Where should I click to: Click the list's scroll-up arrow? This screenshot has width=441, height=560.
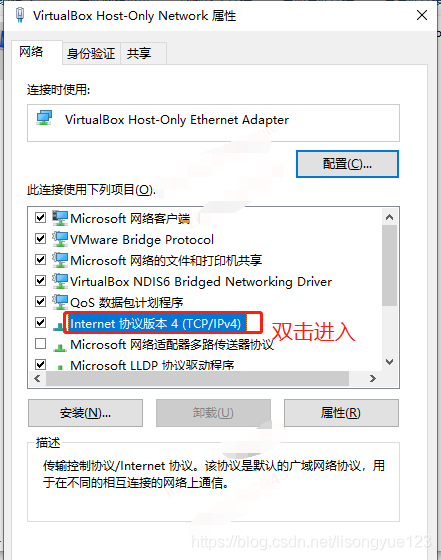click(x=390, y=217)
